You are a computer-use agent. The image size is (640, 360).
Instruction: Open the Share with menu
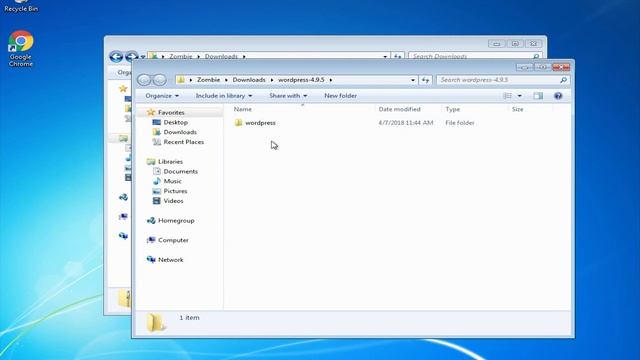288,96
